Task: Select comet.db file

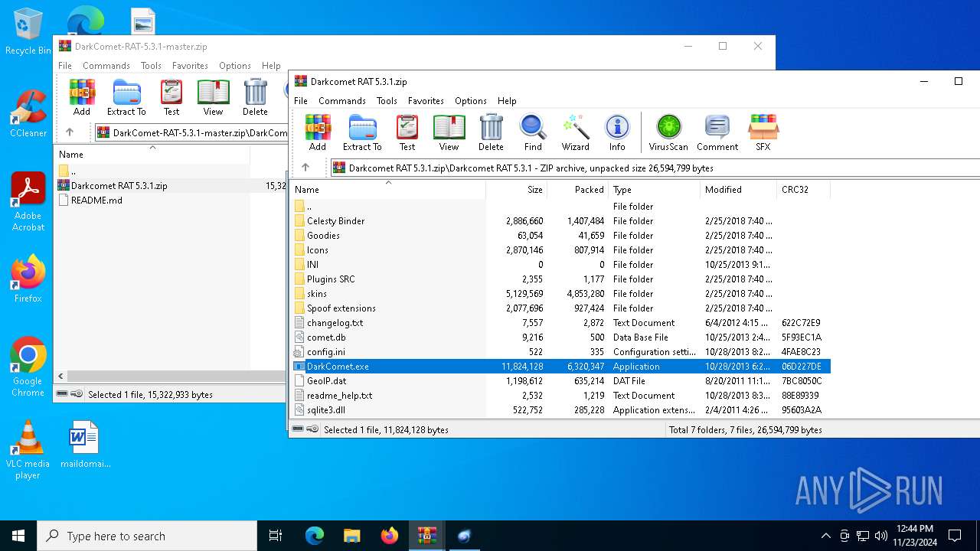Action: click(326, 337)
